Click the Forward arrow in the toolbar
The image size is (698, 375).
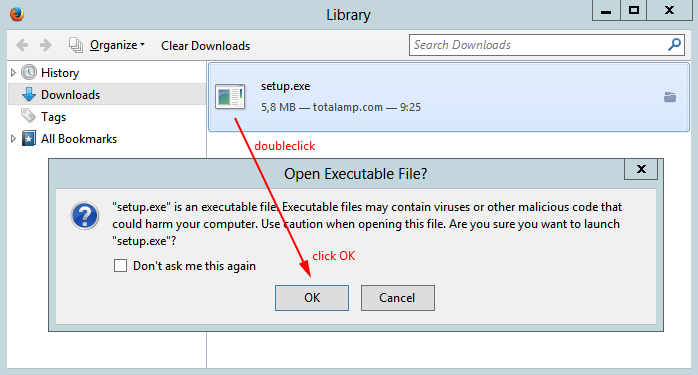point(45,45)
